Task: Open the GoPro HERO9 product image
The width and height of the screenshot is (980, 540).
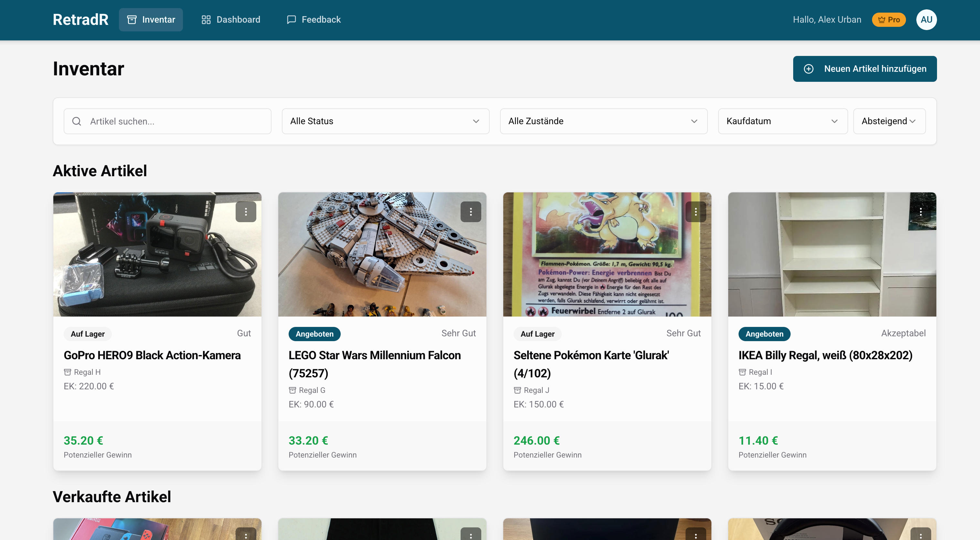Action: [x=157, y=254]
